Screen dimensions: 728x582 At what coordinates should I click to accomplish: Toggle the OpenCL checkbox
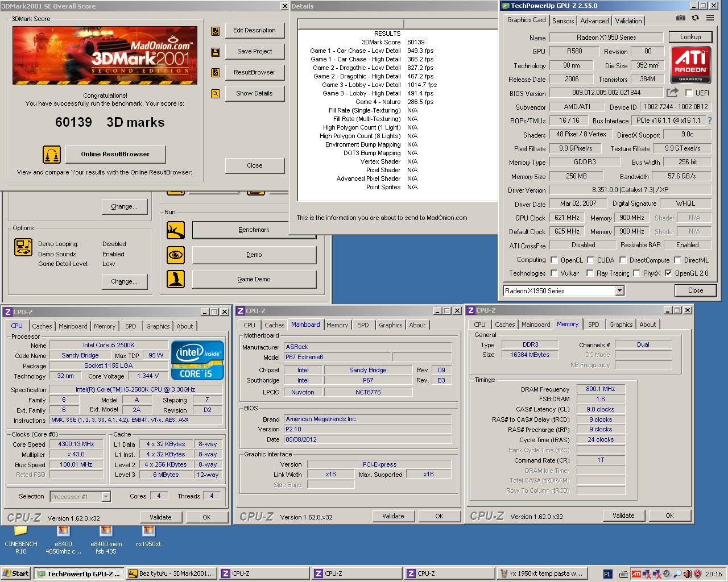point(554,260)
